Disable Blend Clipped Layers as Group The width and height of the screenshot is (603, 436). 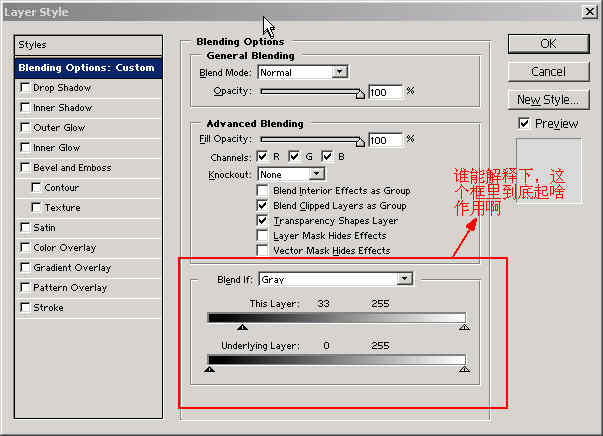262,206
